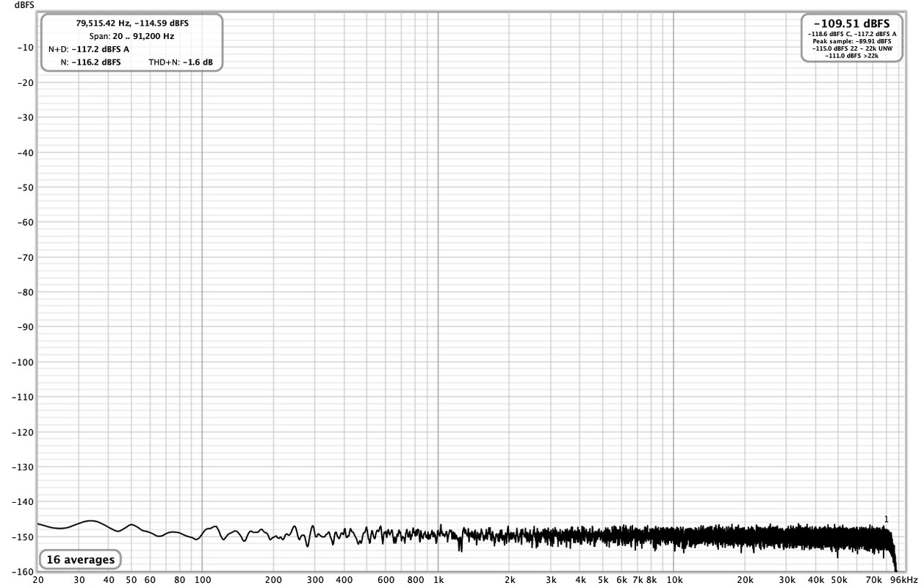Click the "10k" frequency axis label
The width and height of the screenshot is (924, 588).
click(674, 580)
